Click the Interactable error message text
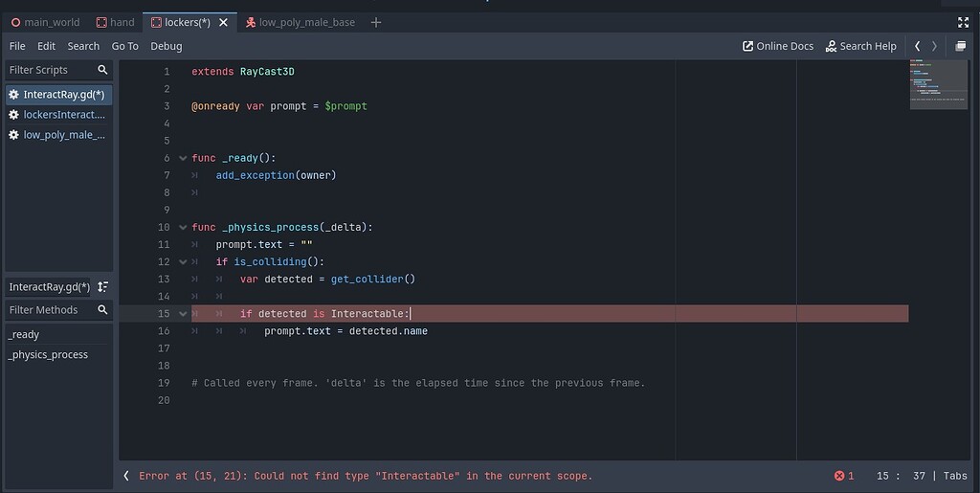Viewport: 980px width, 493px height. point(366,476)
